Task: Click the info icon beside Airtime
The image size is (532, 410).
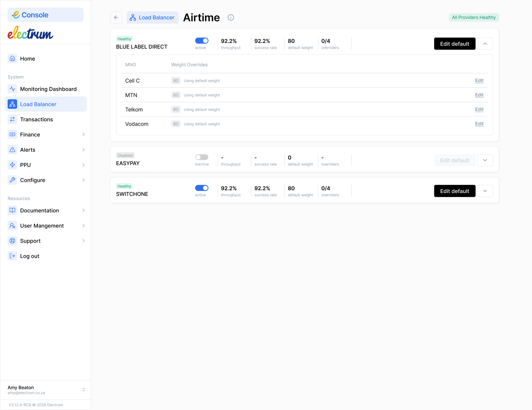Action: click(x=231, y=17)
